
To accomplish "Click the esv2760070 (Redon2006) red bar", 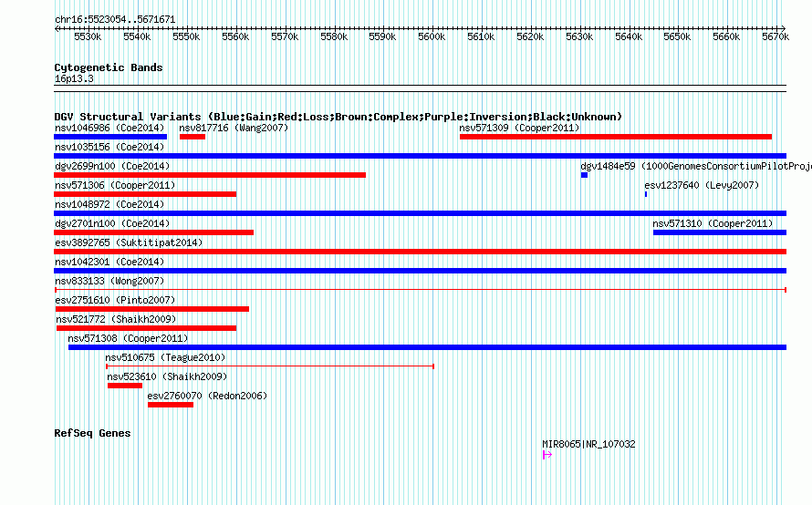I will tap(171, 405).
